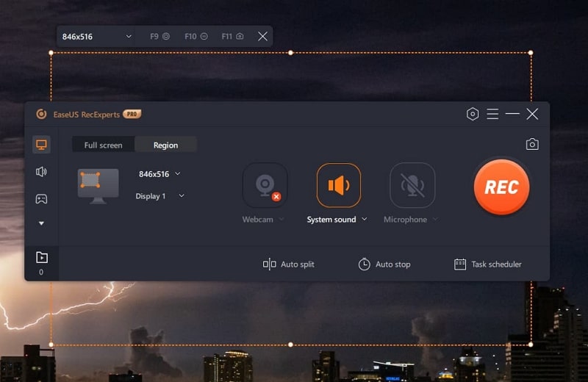Select the Region tab
The width and height of the screenshot is (588, 382).
166,145
